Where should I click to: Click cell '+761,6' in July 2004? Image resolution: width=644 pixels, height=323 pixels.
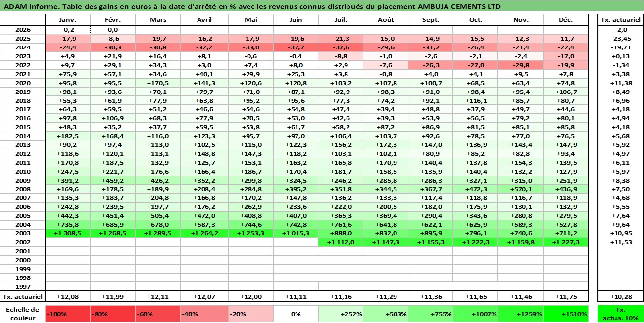point(341,225)
